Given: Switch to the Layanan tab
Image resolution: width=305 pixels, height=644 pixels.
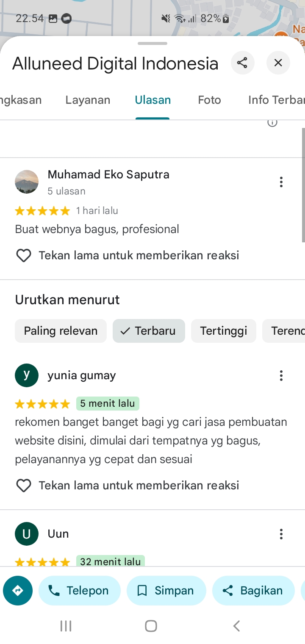Looking at the screenshot, I should (88, 100).
